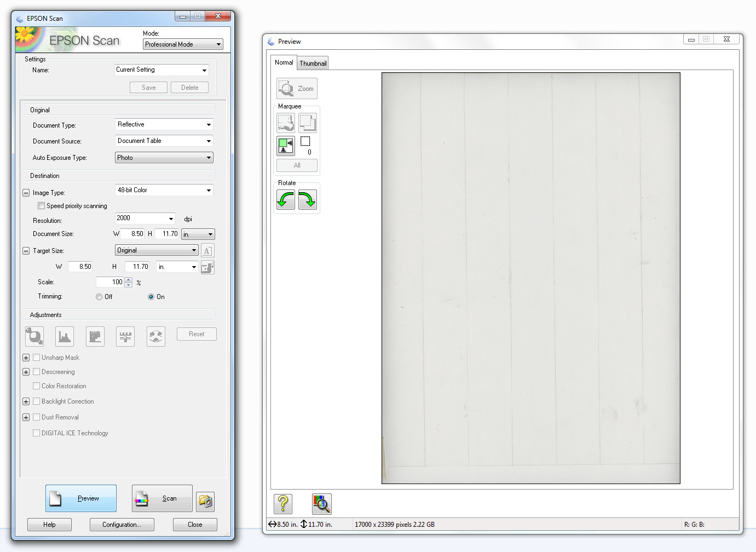Open the Mode dropdown
The height and width of the screenshot is (552, 756).
click(x=183, y=44)
